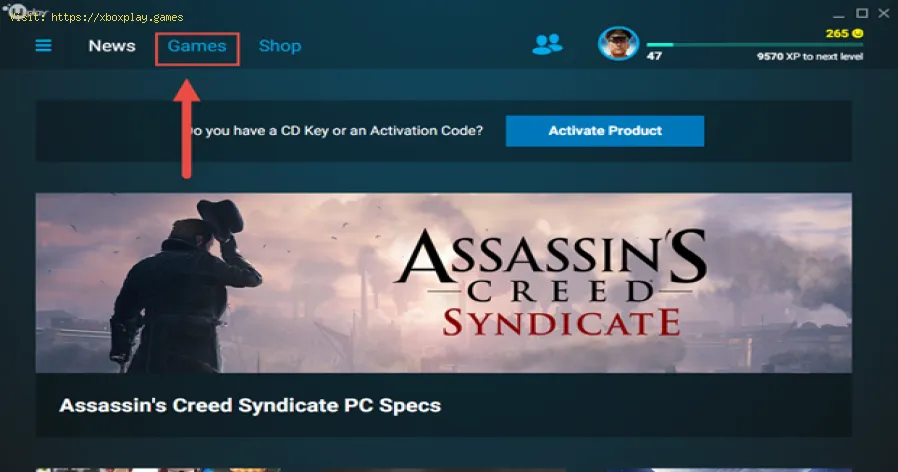Click the Activate Product button
The image size is (898, 472).
pyautogui.click(x=605, y=131)
